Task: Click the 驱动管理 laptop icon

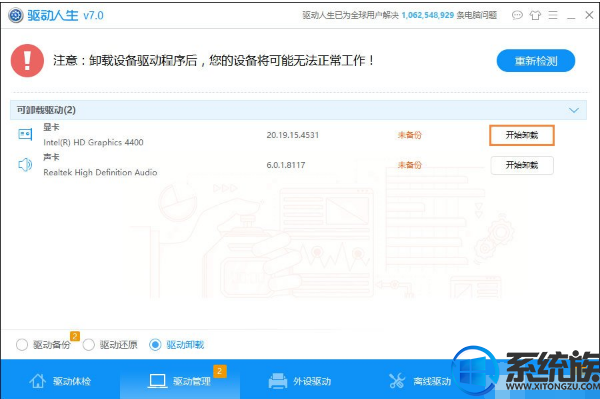Action: [157, 381]
